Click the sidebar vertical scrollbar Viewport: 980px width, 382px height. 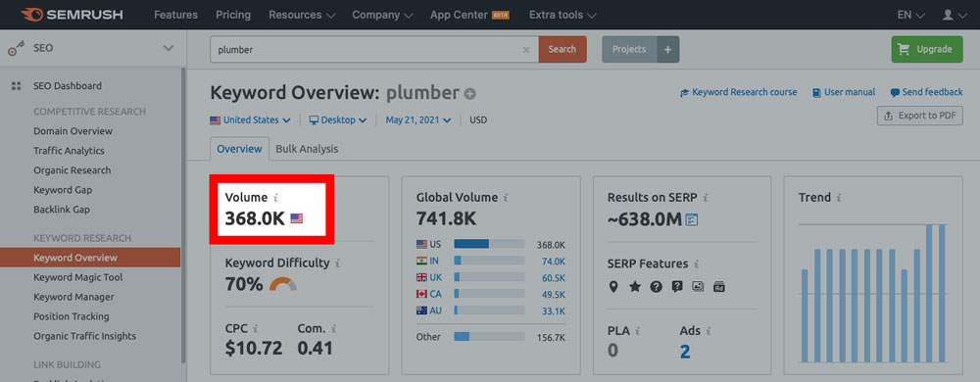click(183, 215)
